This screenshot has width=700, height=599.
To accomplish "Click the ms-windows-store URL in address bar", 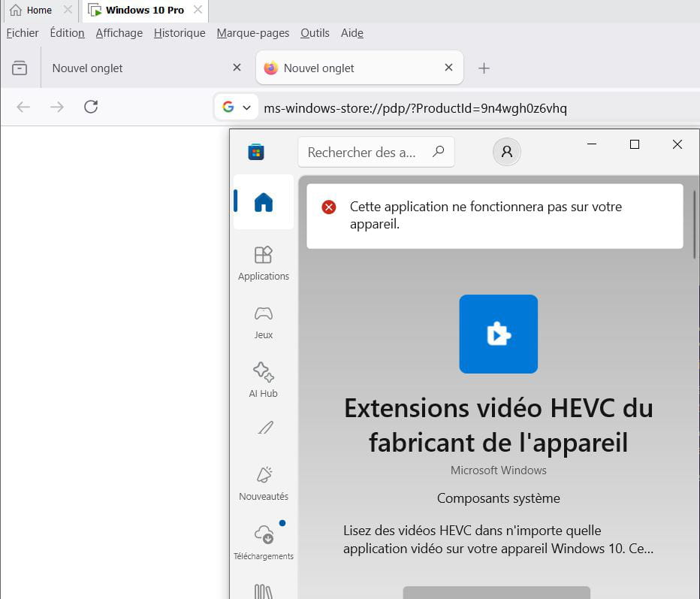I will [415, 108].
